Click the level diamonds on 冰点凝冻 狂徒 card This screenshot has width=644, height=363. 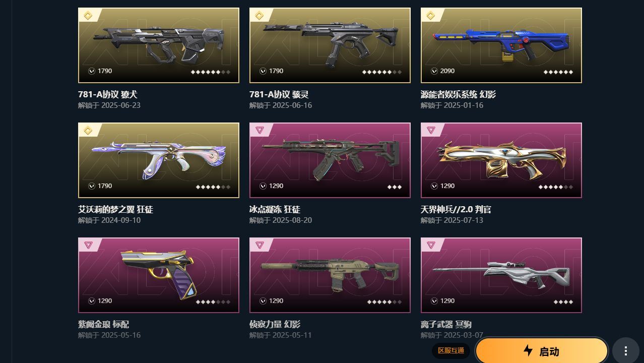click(x=395, y=187)
